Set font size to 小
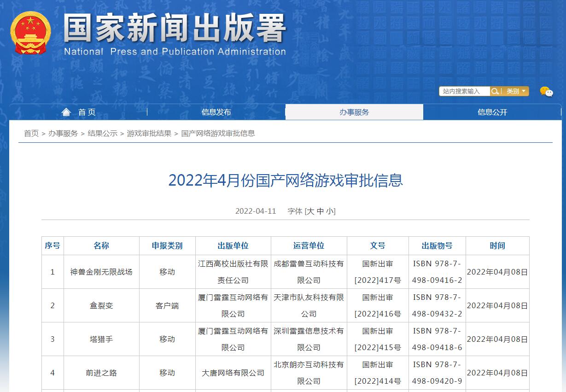The image size is (566, 392). pyautogui.click(x=330, y=211)
